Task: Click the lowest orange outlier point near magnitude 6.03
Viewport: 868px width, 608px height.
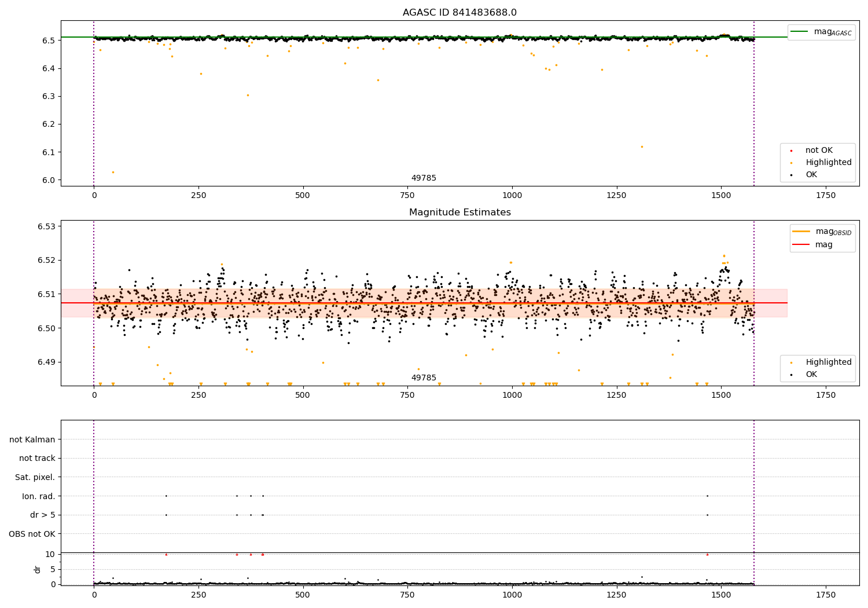Action: (113, 172)
